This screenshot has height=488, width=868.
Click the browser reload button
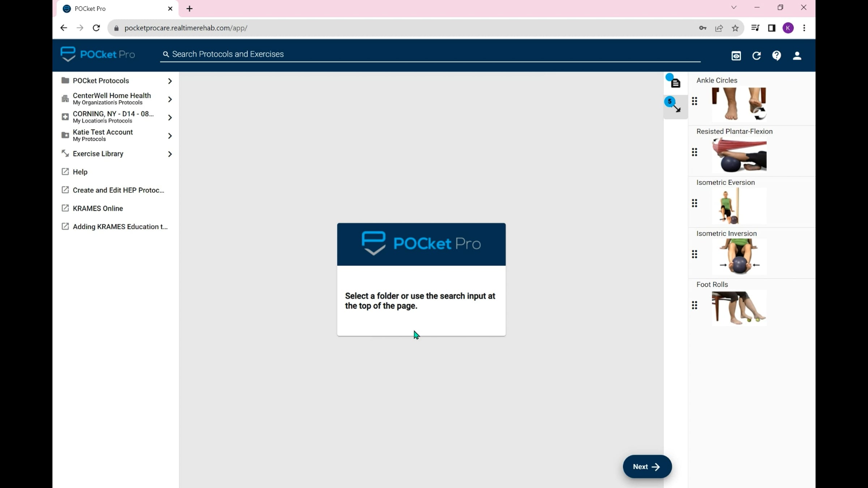96,28
